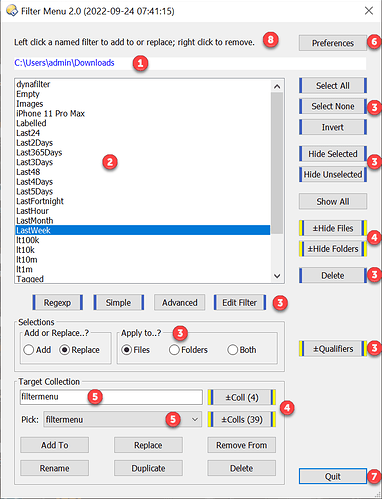Click the Rename collection button
Viewport: 382px width, 499px height.
click(x=54, y=468)
